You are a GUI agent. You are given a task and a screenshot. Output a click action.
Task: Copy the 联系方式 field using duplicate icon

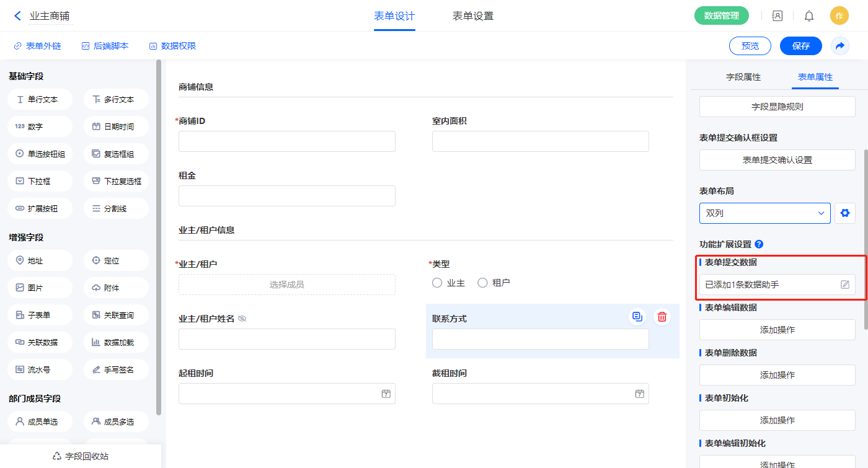[x=637, y=317]
